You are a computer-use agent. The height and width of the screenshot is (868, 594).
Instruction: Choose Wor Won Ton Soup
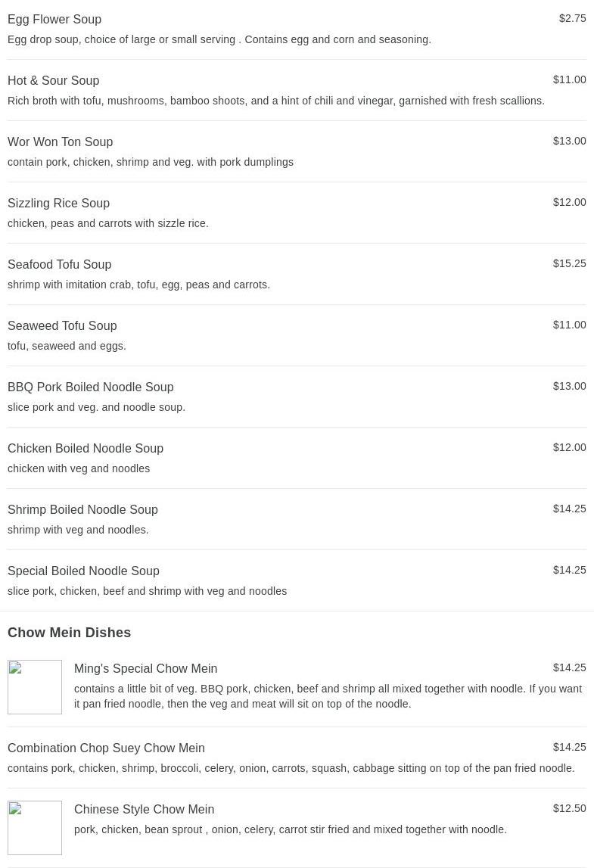click(60, 142)
